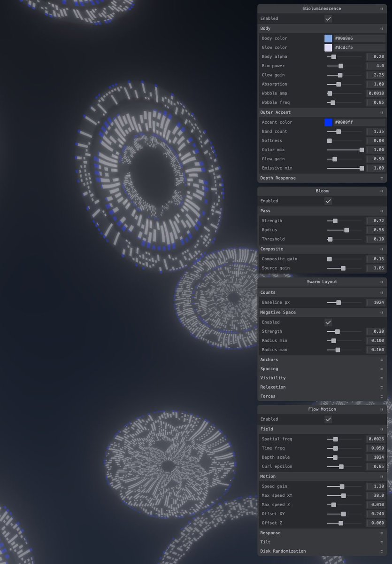Expand the Anchors folder

[322, 360]
